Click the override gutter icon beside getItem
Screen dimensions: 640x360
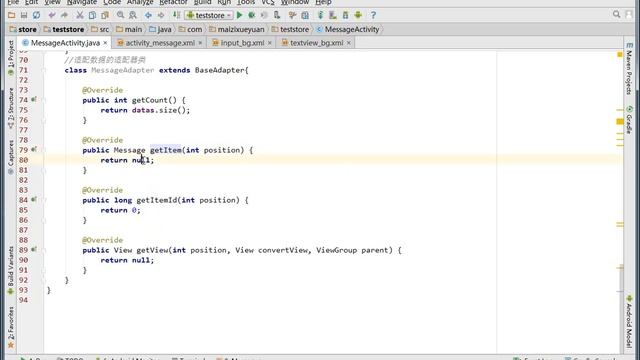point(34,149)
